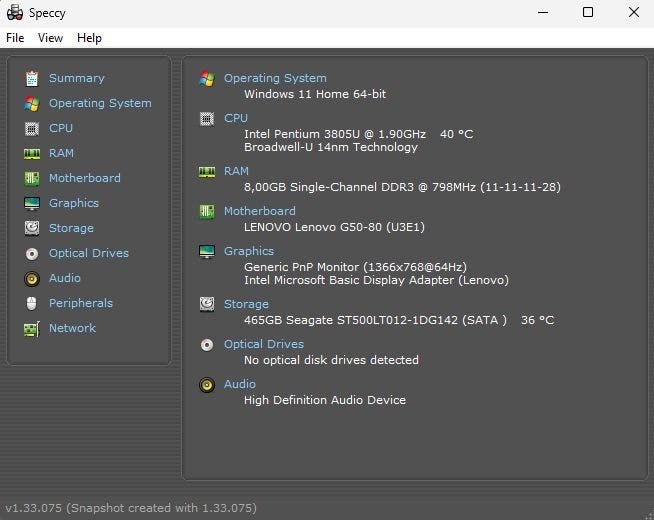Go to Network section in sidebar
The image size is (654, 520).
click(x=73, y=328)
